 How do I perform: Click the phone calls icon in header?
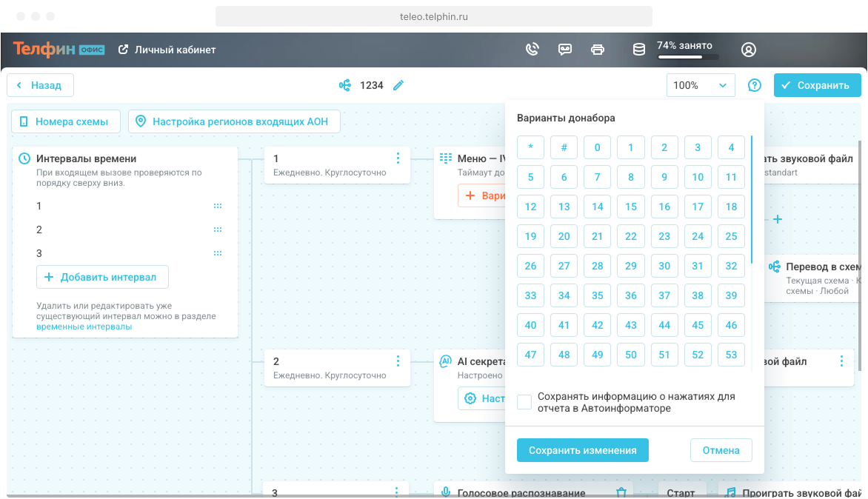pyautogui.click(x=531, y=50)
